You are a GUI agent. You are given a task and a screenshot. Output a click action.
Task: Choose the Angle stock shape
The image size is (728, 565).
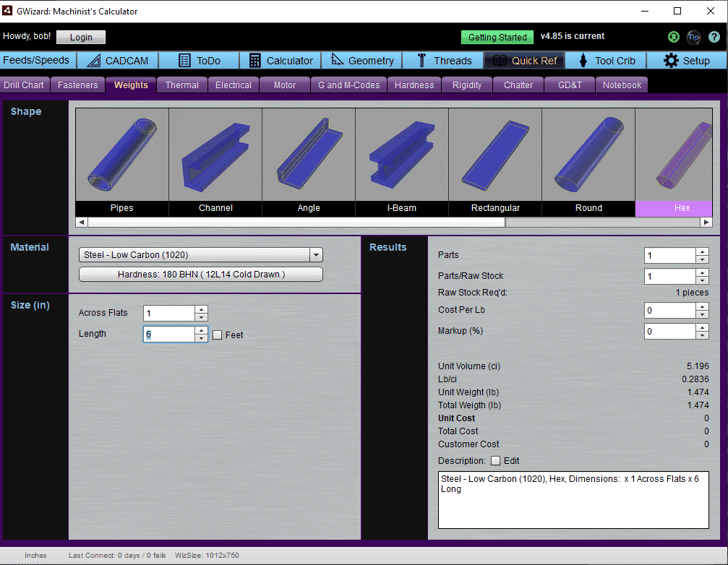pos(308,154)
